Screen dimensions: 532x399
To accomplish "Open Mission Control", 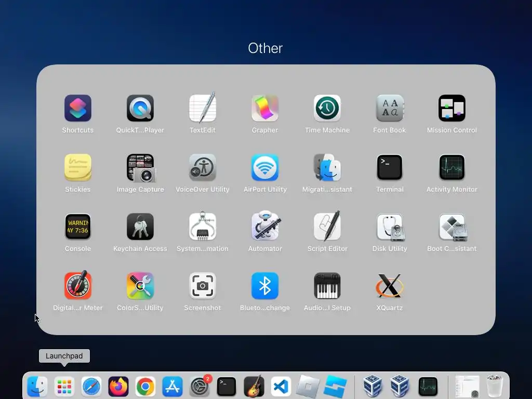I will 452,108.
